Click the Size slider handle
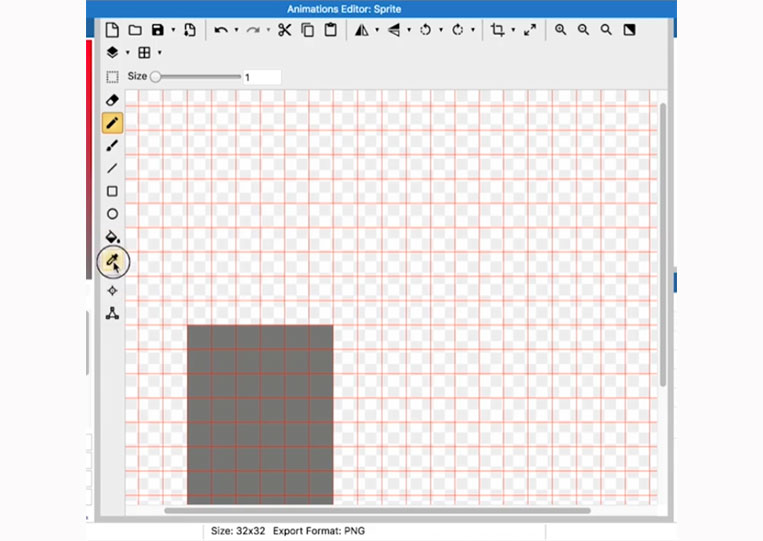 156,77
